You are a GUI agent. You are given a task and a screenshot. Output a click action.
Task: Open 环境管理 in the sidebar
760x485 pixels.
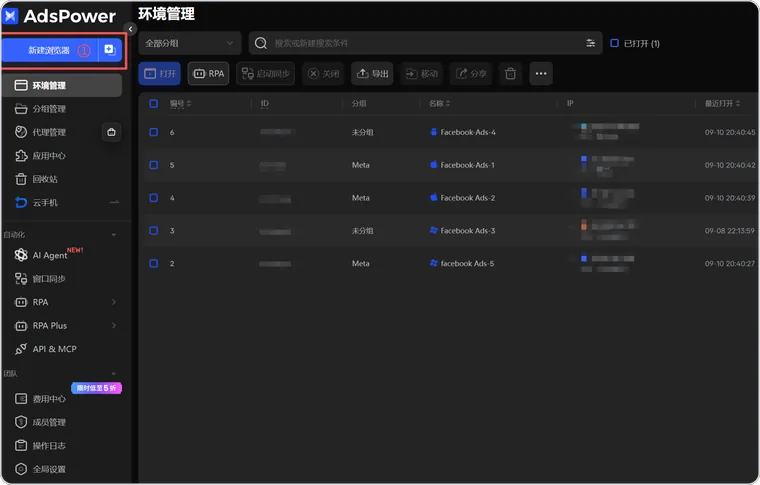pyautogui.click(x=62, y=85)
